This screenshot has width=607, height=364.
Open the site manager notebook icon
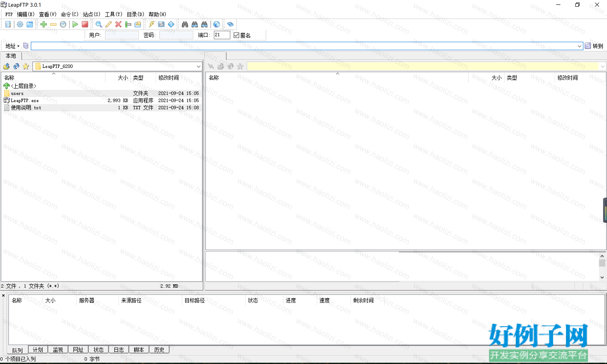[8, 24]
